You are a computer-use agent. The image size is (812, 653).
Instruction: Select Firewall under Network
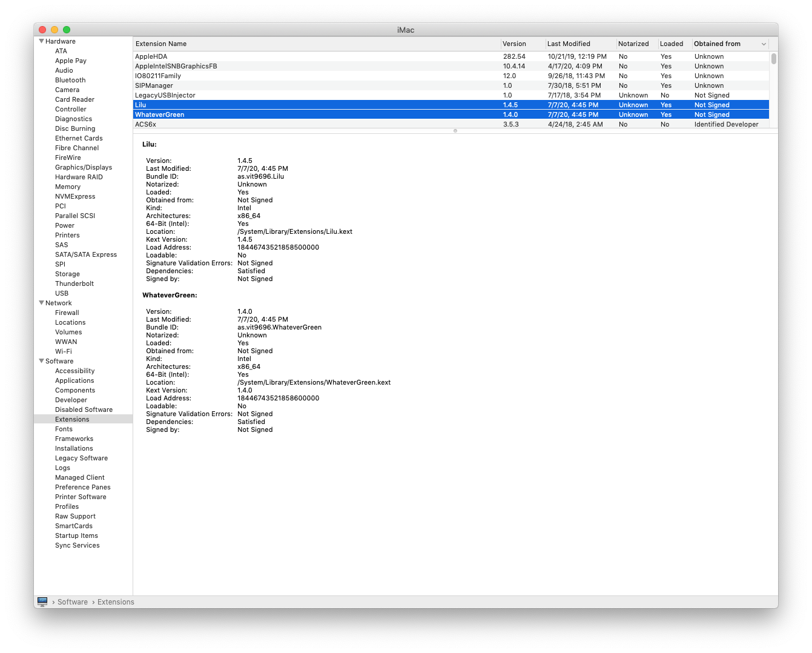coord(67,313)
